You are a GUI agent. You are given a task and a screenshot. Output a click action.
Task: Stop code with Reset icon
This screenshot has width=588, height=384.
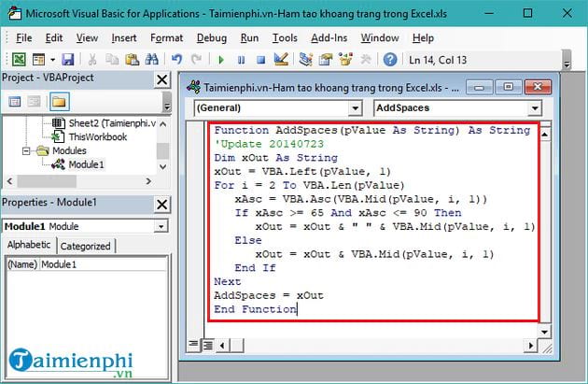point(261,60)
